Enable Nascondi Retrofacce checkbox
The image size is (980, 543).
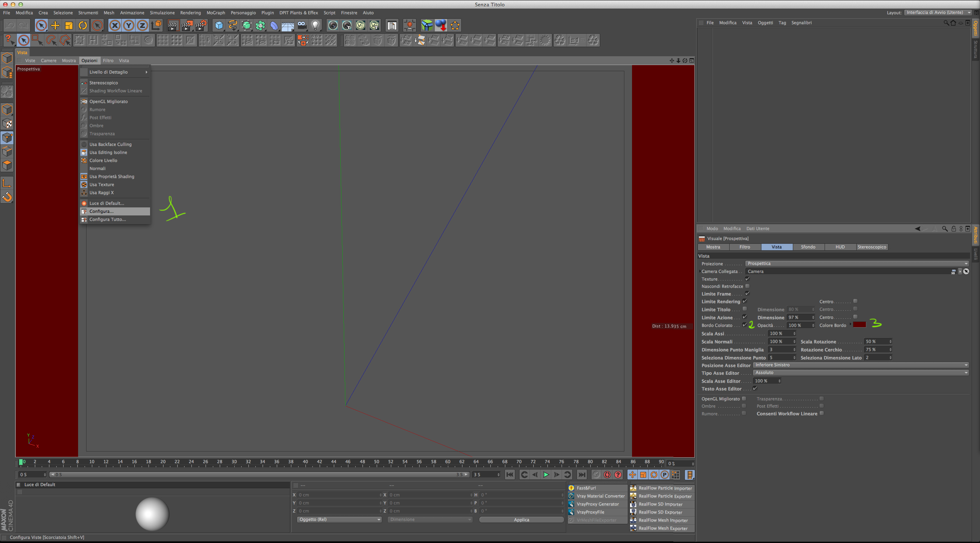click(x=747, y=286)
